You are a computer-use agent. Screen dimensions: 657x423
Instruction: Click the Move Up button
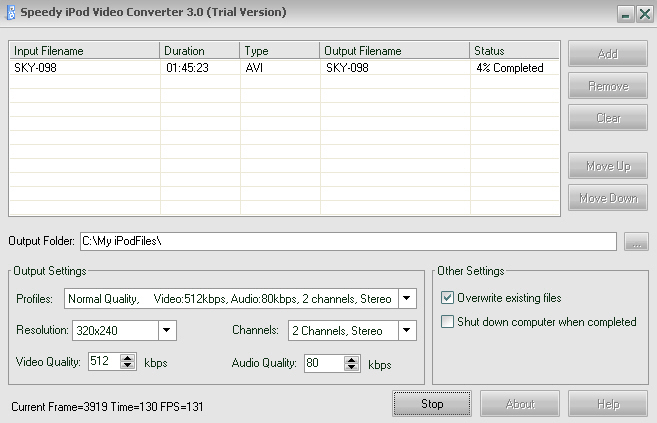tap(608, 166)
